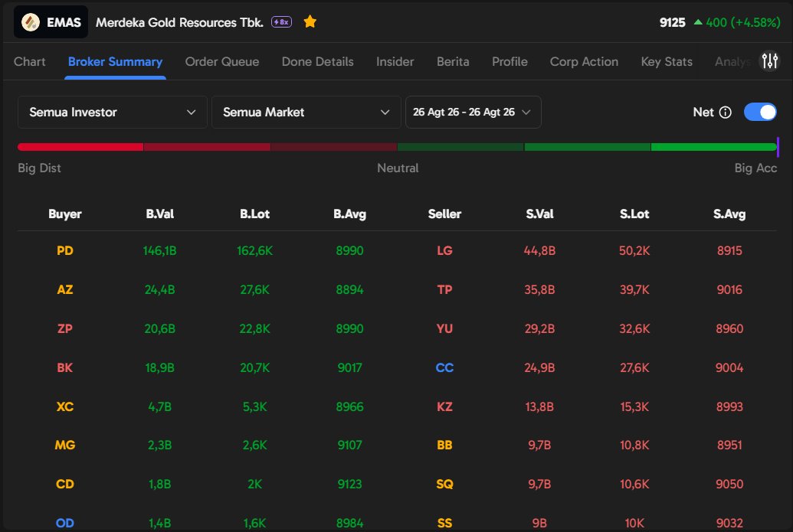This screenshot has height=532, width=793.
Task: Click the Buyer column header
Action: point(64,214)
